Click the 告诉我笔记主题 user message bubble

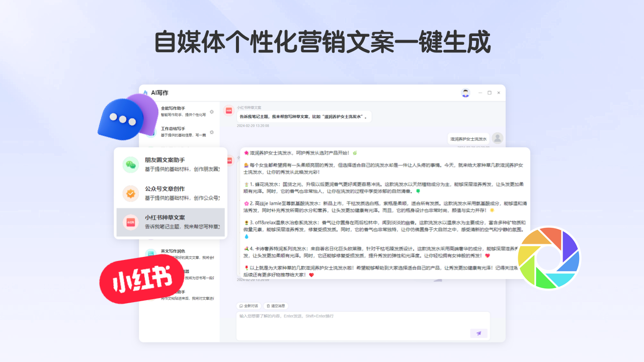304,116
